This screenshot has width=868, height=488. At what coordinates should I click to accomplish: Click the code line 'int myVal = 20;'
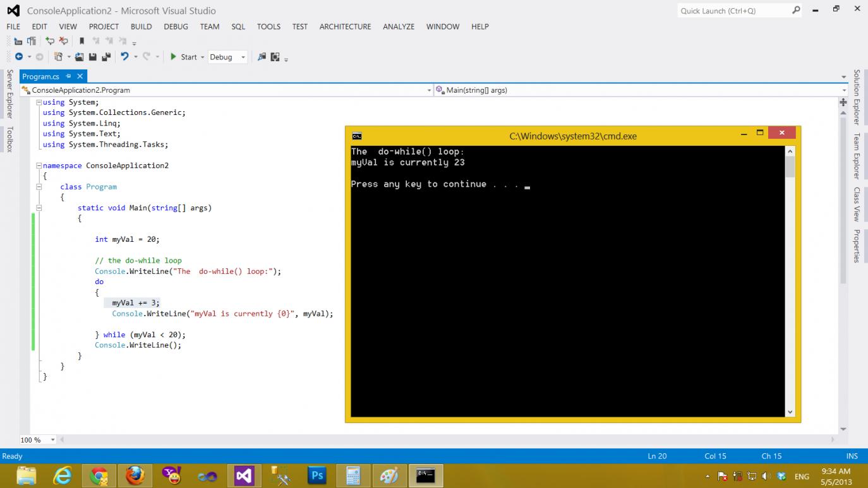(128, 239)
